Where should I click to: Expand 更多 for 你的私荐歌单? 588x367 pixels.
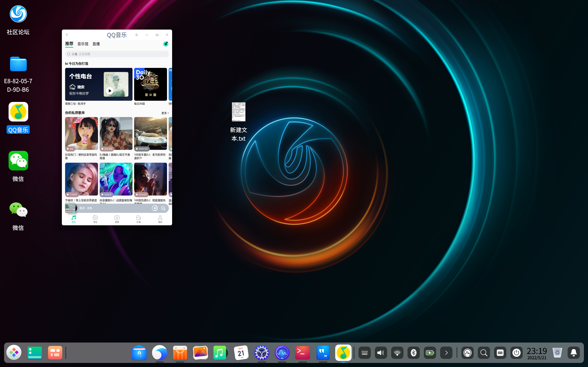point(165,113)
